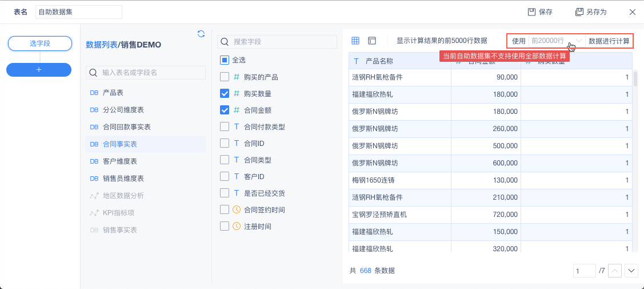Toggle the 全选 select-all checkbox
Viewport: 644px width, 289px height.
[225, 60]
